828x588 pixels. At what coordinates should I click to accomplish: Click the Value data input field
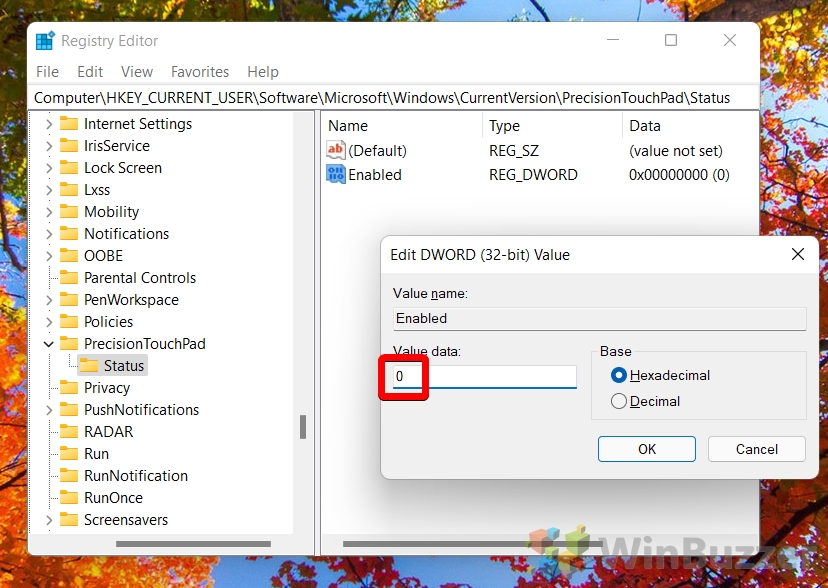(484, 376)
